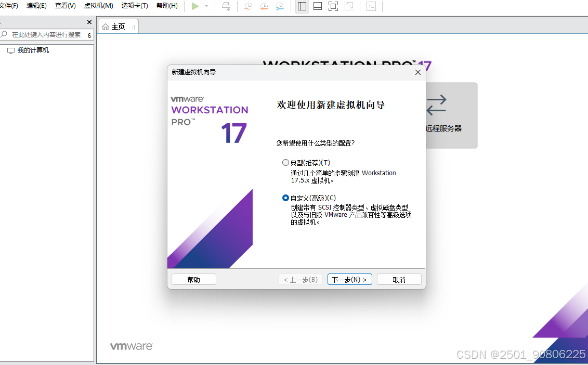Click the unity mode toolbar icon
Screen dimensions: 588x365
click(349, 6)
